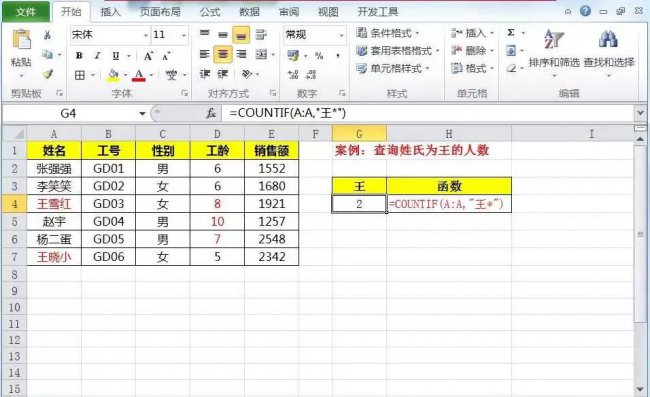Click the vertical scrollbar down arrow
The width and height of the screenshot is (650, 397).
click(640, 389)
